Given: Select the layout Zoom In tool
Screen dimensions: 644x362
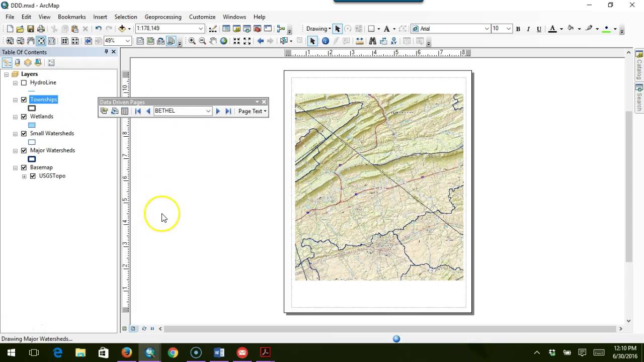Looking at the screenshot, I should point(10,41).
